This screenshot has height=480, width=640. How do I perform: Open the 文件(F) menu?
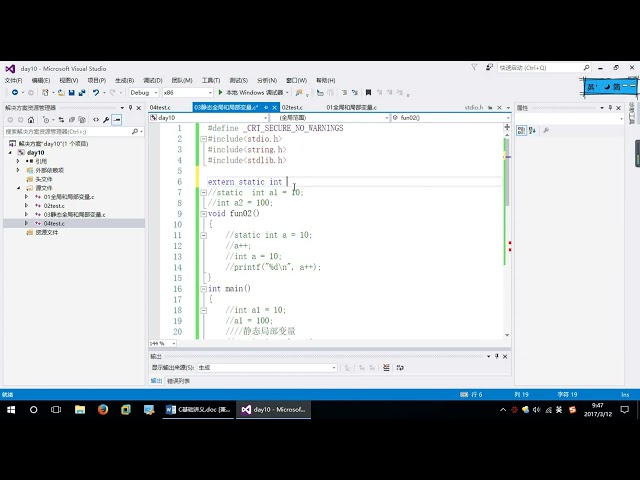pyautogui.click(x=13, y=80)
